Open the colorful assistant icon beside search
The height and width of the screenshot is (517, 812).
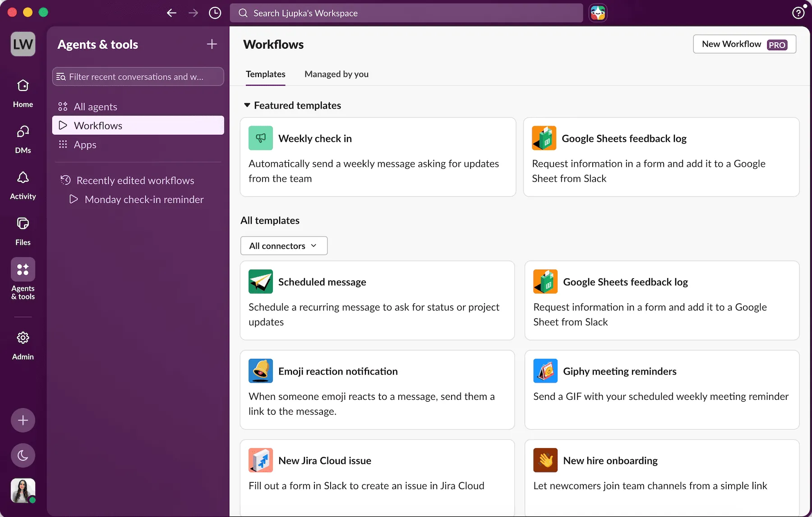coord(598,13)
